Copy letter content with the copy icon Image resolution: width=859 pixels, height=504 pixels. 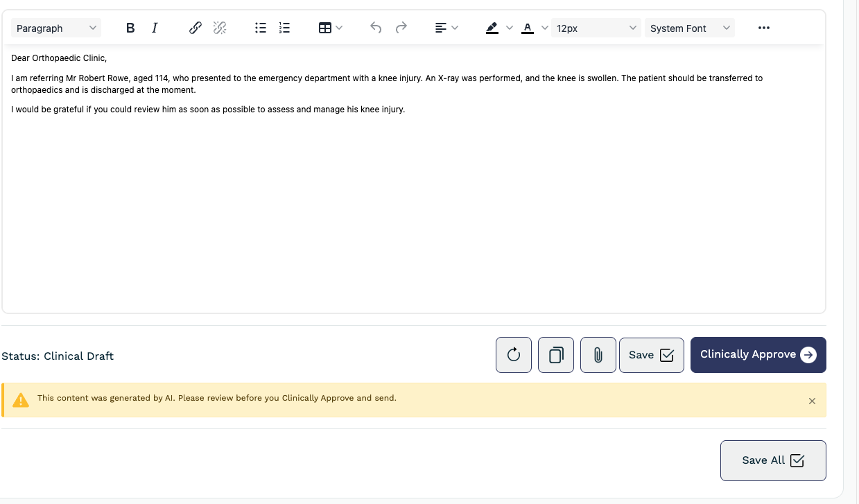click(556, 355)
